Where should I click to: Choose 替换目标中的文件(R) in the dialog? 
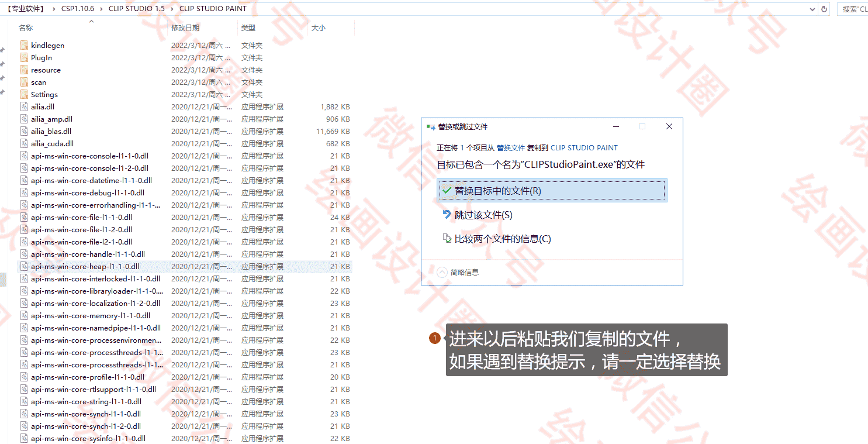pyautogui.click(x=552, y=191)
